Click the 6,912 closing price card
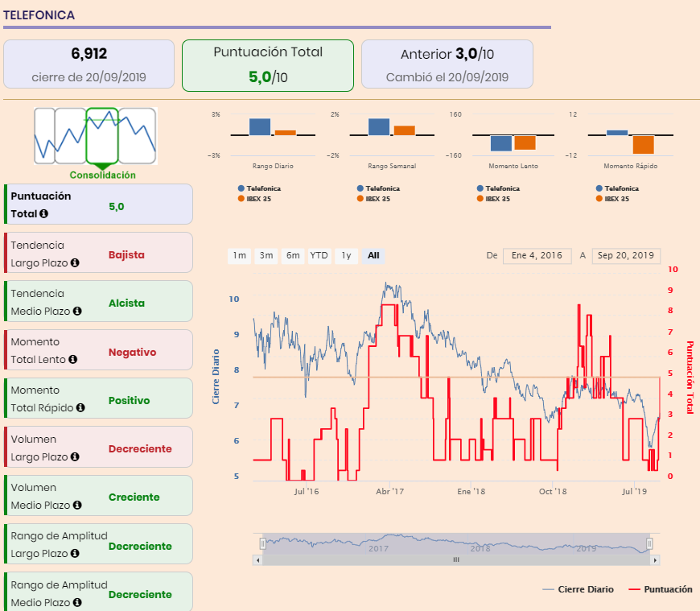The width and height of the screenshot is (700, 611). pyautogui.click(x=89, y=64)
